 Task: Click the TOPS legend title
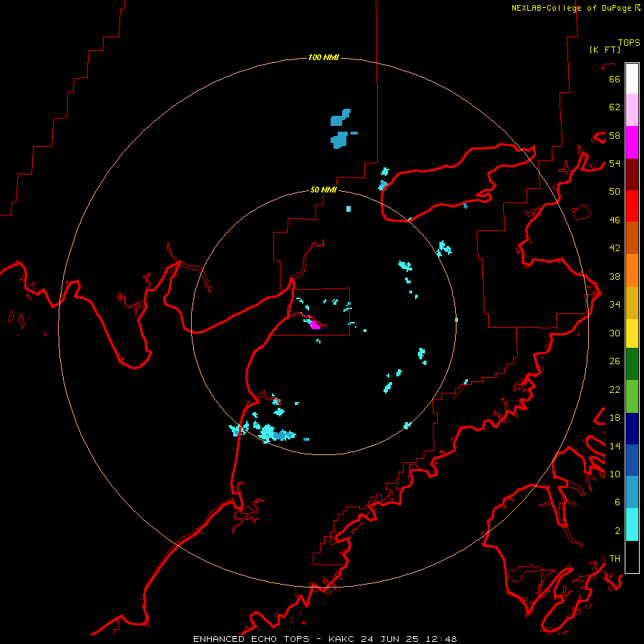point(629,42)
